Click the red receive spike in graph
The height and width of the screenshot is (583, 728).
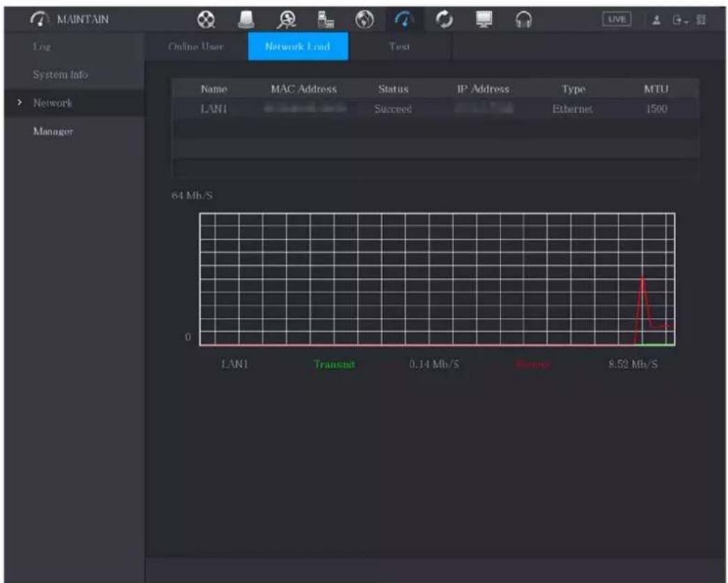pyautogui.click(x=642, y=302)
